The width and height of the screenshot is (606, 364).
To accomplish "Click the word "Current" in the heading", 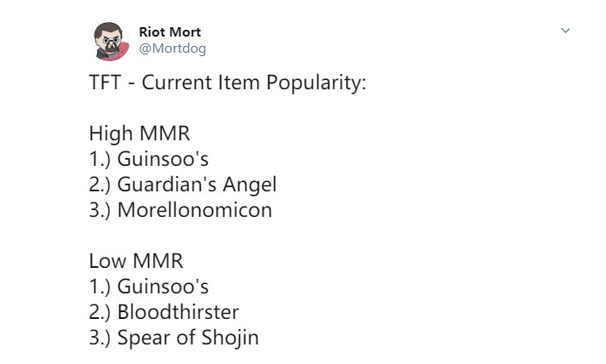I will (x=173, y=85).
